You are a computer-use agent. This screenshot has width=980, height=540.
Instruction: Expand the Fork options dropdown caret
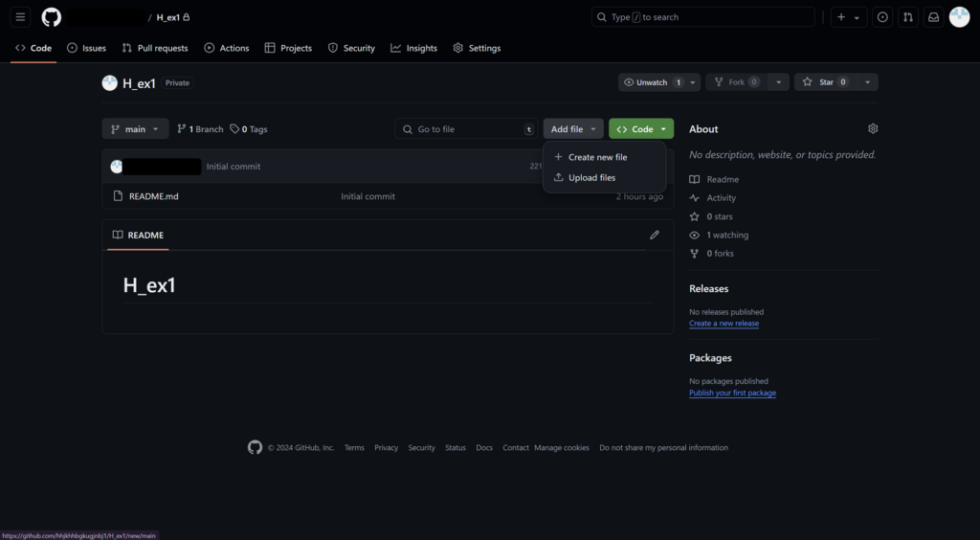[779, 82]
